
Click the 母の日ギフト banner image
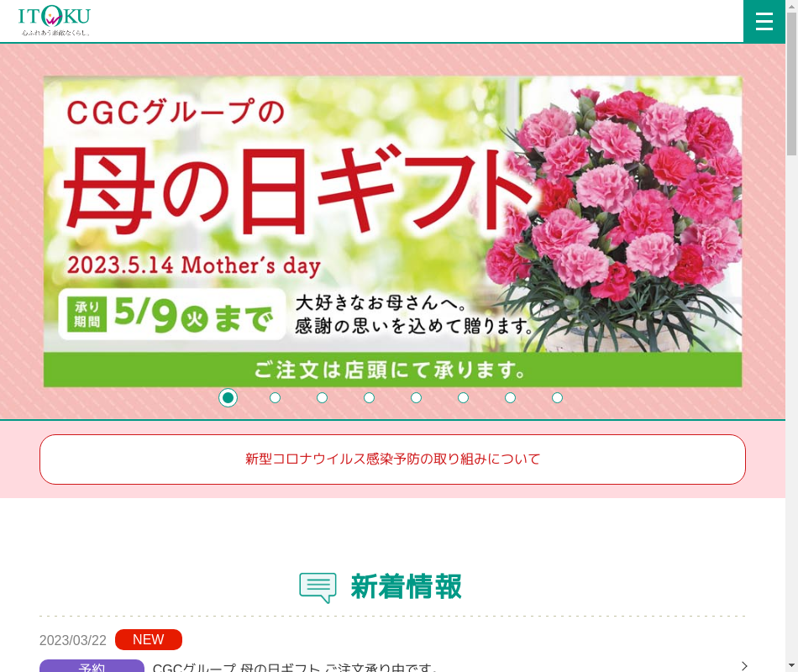392,231
